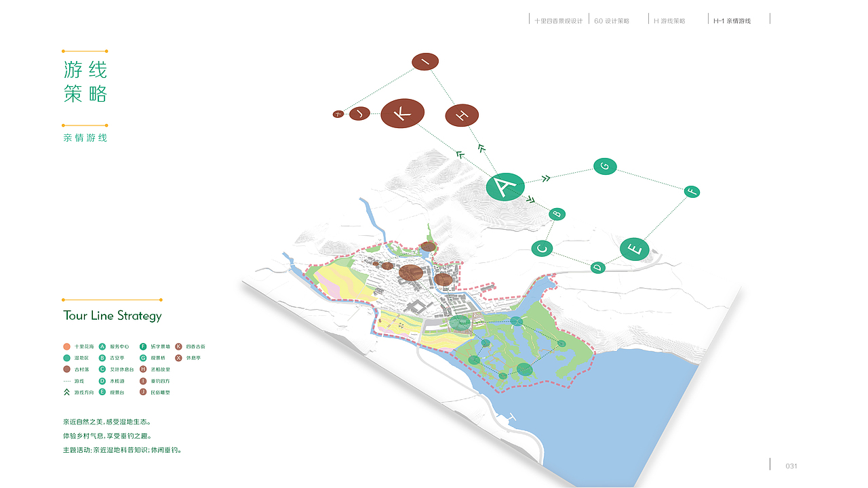Screen dimensions: 868x488
Task: Select the legend icon X beside 休息亭
Action: [x=179, y=358]
